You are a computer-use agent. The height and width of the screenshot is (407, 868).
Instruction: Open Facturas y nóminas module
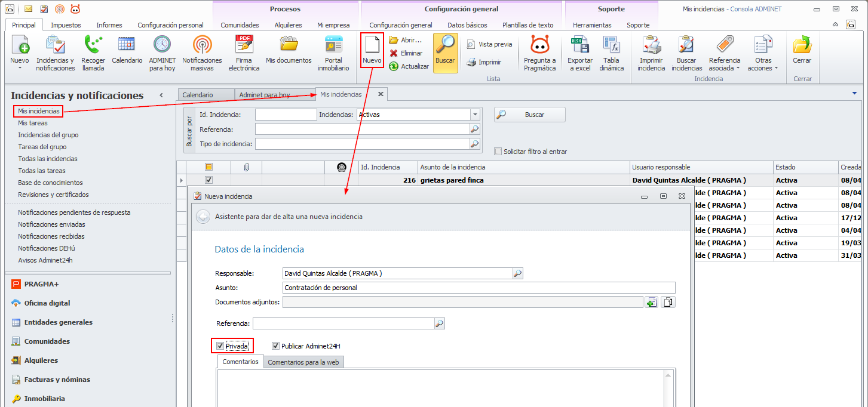tap(57, 380)
